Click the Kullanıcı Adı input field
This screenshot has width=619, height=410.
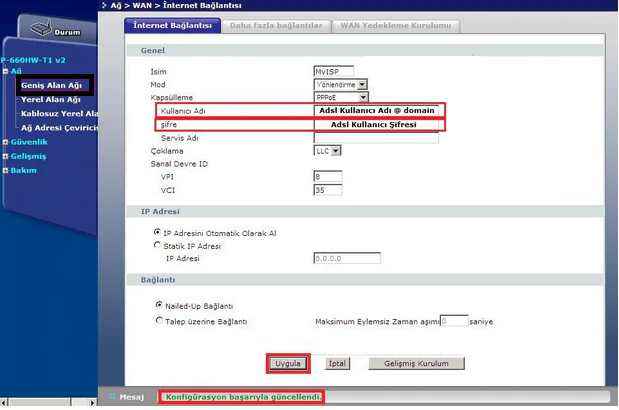click(x=376, y=110)
